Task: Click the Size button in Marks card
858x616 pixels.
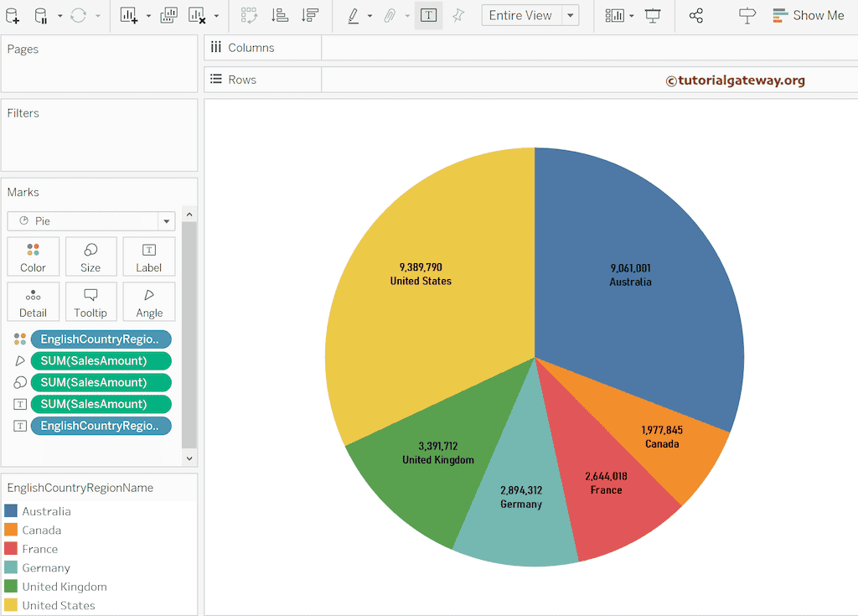Action: pos(90,256)
